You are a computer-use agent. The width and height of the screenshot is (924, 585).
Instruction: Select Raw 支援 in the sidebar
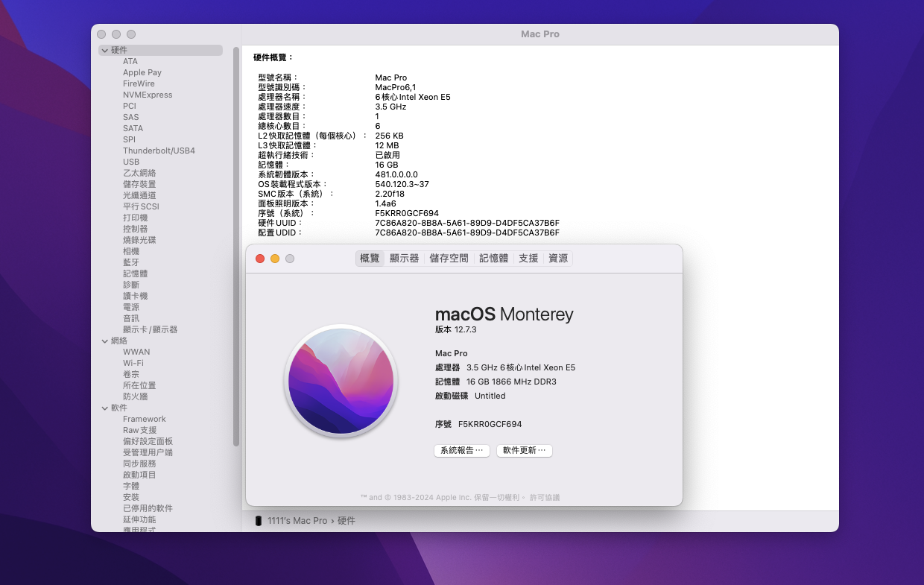click(x=140, y=430)
